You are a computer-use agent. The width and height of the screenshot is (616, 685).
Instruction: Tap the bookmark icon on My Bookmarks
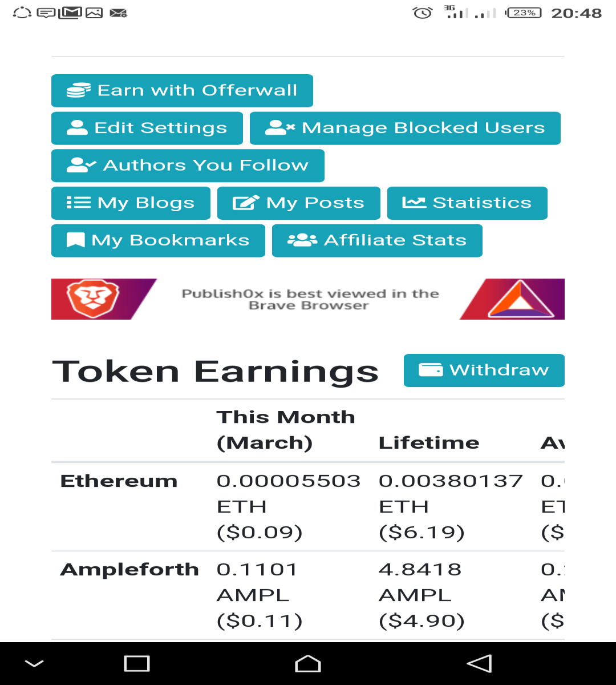pos(76,240)
